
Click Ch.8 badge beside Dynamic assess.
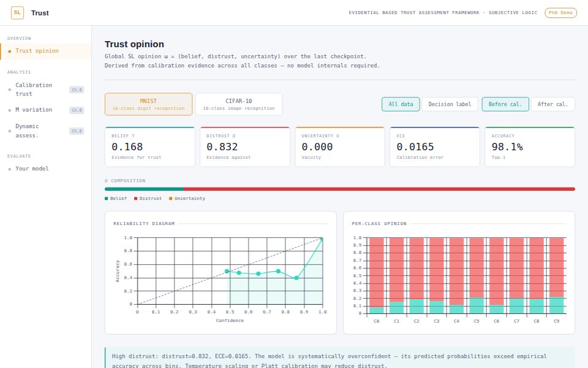tap(77, 131)
